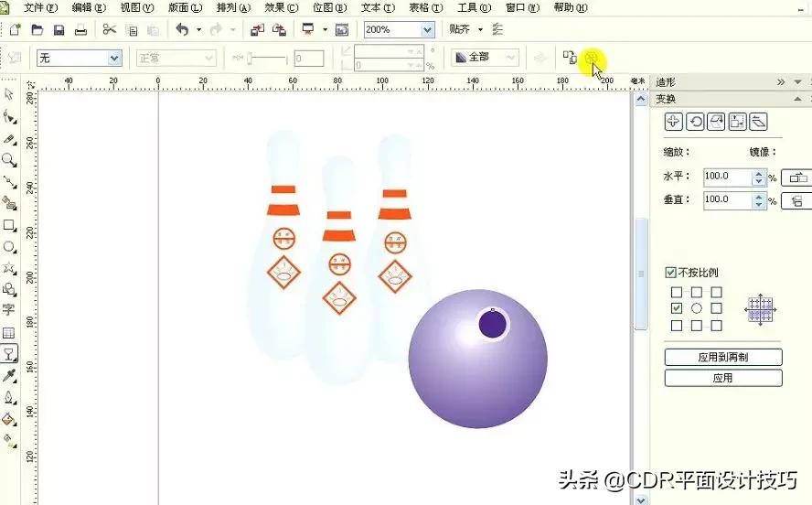Select the Crop/knife tool in toolbox
The width and height of the screenshot is (812, 505).
pyautogui.click(x=9, y=139)
